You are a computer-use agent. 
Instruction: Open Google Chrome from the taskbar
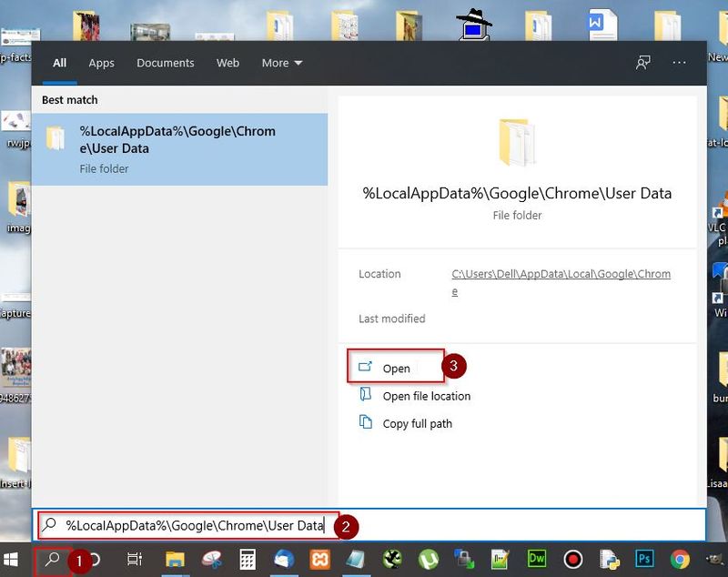pyautogui.click(x=680, y=560)
